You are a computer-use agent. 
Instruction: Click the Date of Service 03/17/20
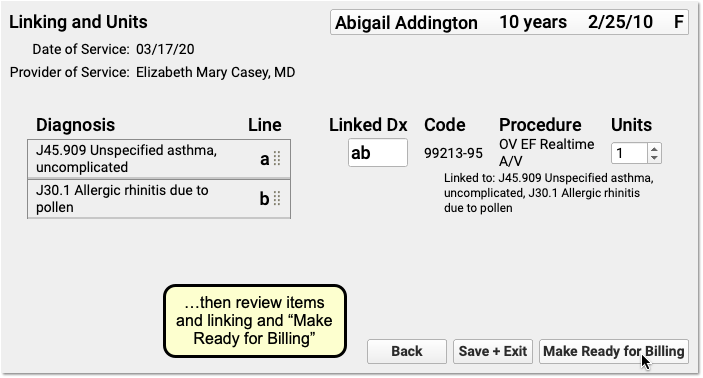(165, 49)
